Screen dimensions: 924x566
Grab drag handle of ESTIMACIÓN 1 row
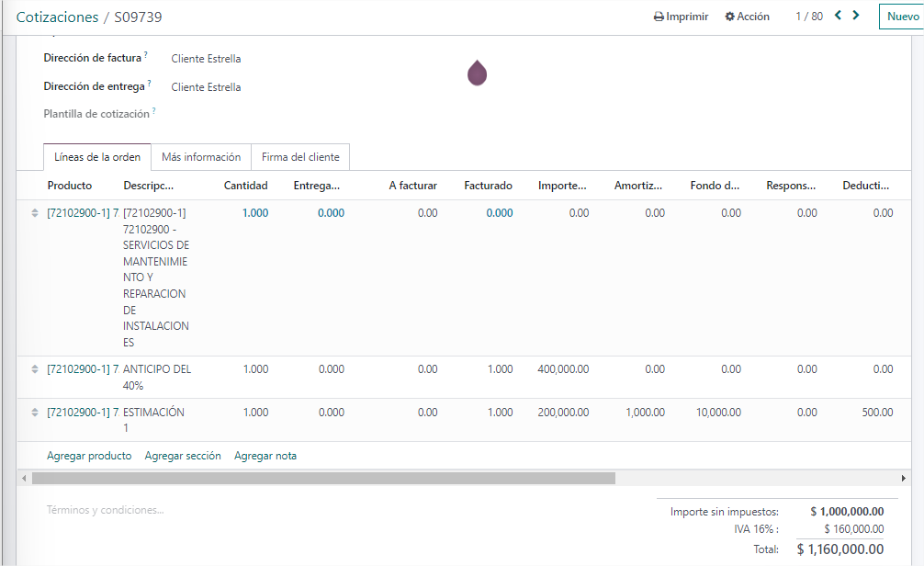pos(35,413)
